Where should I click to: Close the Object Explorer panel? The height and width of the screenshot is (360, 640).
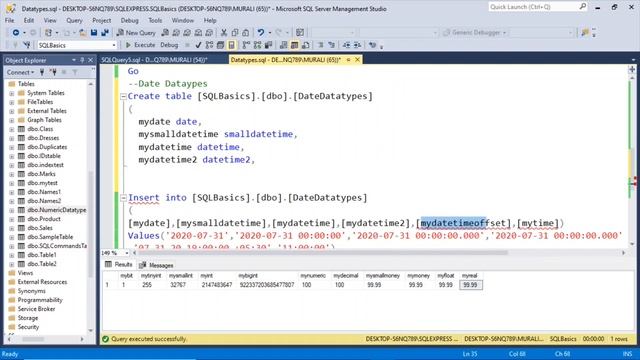tap(91, 60)
